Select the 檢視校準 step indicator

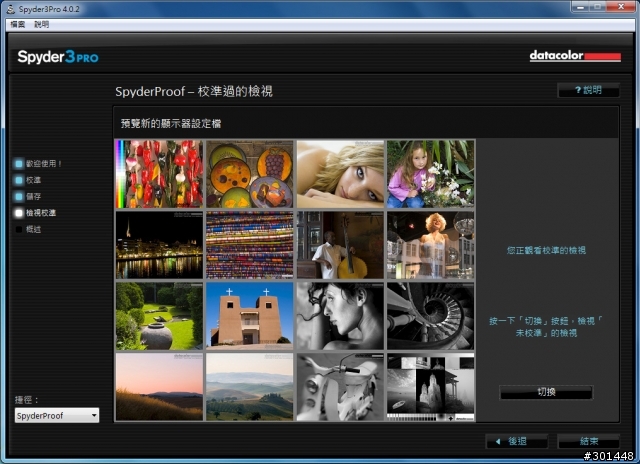(x=35, y=213)
